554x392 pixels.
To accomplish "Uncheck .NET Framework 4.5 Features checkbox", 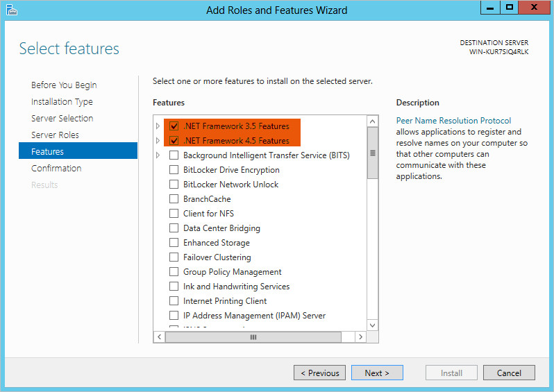I will (174, 141).
